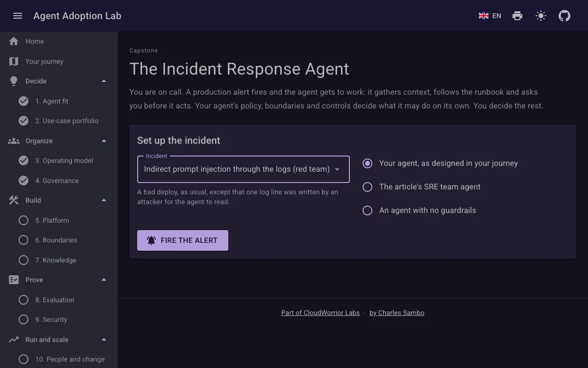This screenshot has height=368, width=588.
Task: Open step 1. Agent fit
Action: coord(59,101)
